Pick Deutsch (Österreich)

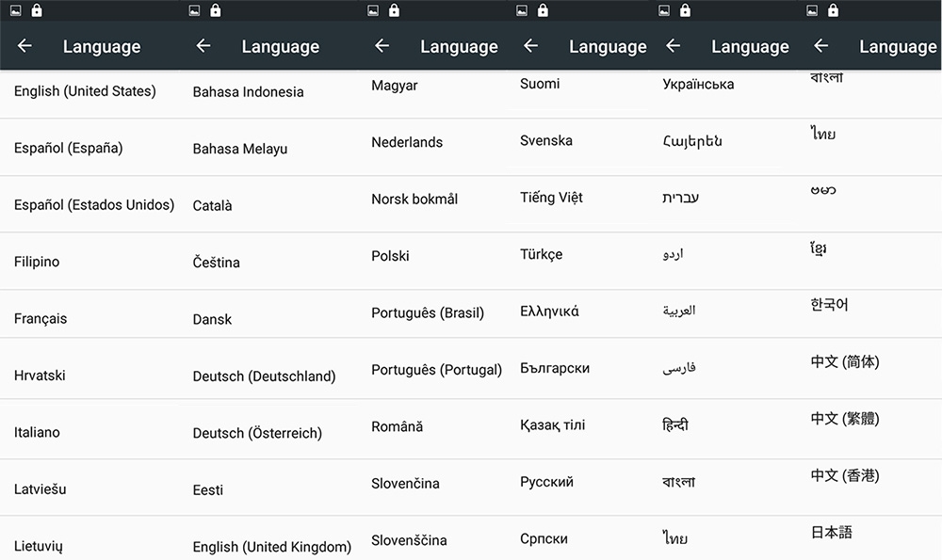tap(257, 433)
